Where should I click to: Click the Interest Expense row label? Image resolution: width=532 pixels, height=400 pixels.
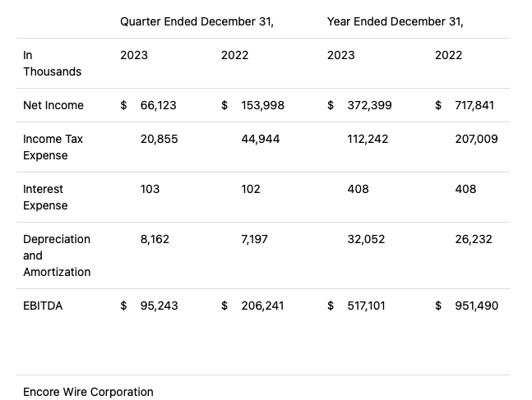(x=45, y=197)
